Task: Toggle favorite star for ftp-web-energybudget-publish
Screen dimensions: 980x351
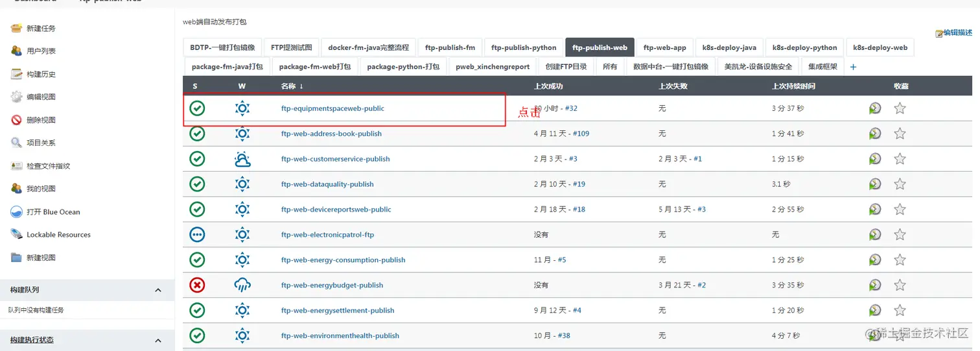Action: click(x=900, y=285)
